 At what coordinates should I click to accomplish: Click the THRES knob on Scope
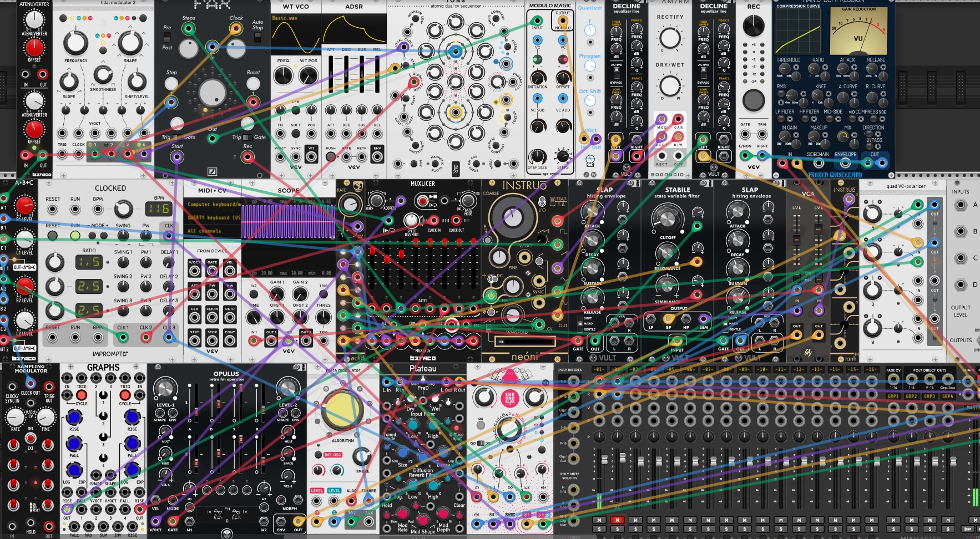click(324, 318)
